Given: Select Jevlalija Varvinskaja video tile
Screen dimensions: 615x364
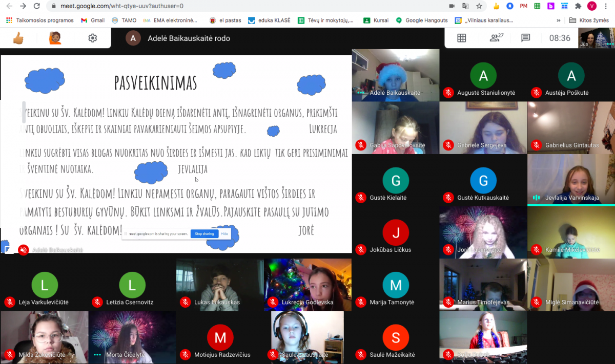Looking at the screenshot, I should click(571, 179).
